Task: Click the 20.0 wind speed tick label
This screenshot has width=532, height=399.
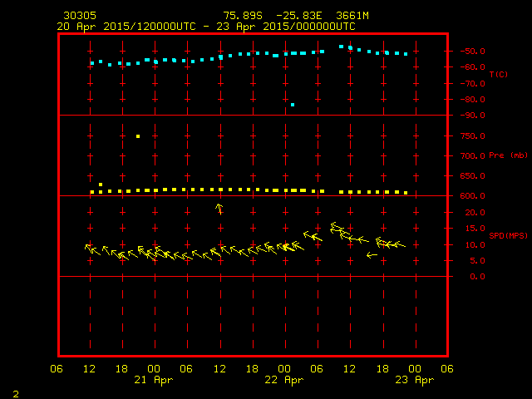Action: click(475, 213)
